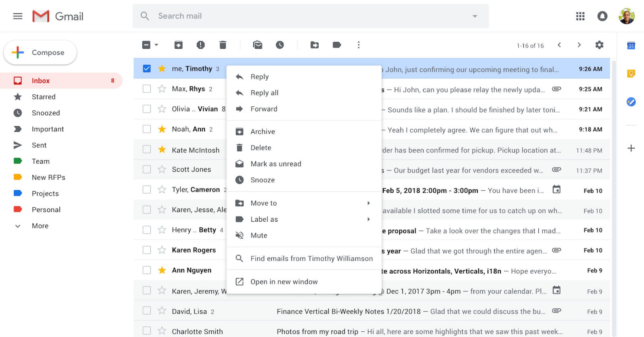Check the Max, Rhys email checkbox
This screenshot has height=337, width=644.
point(147,89)
